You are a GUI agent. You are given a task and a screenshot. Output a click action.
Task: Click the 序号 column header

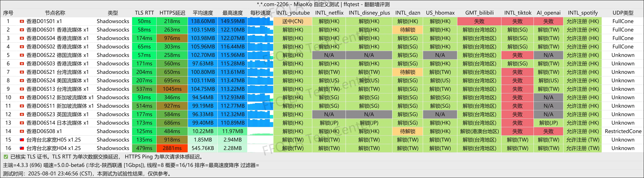[8, 13]
